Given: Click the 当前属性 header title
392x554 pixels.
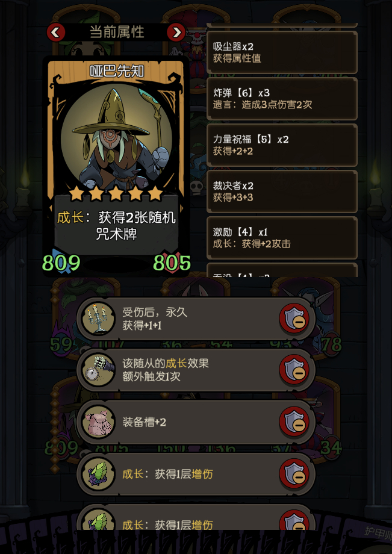Looking at the screenshot, I should (117, 32).
